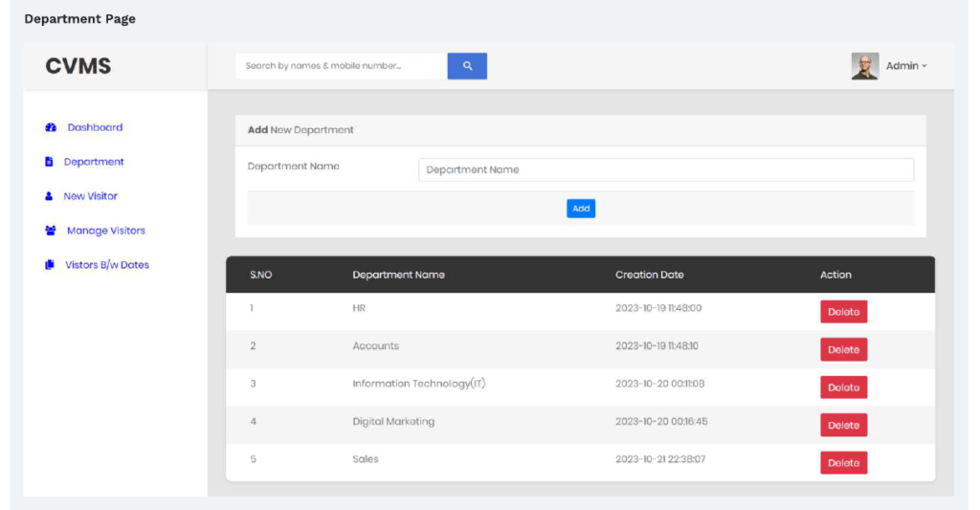
Task: Click serial number 4 in Digital Marketing row
Action: [253, 421]
